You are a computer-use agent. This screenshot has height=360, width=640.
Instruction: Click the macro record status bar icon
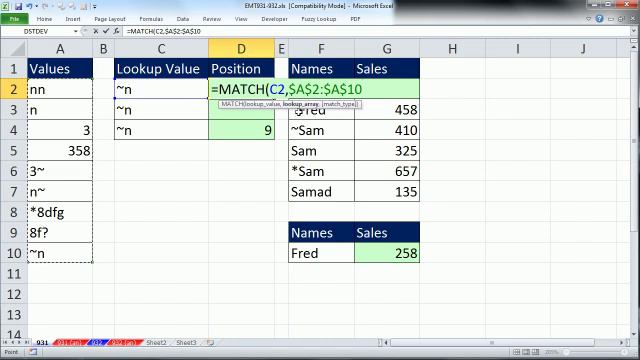[33, 352]
